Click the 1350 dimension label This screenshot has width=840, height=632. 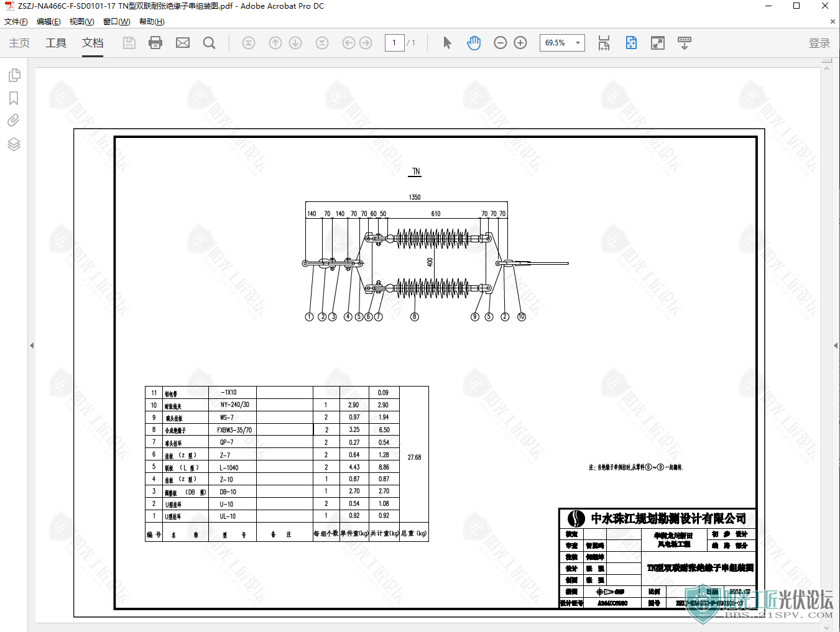coord(415,198)
